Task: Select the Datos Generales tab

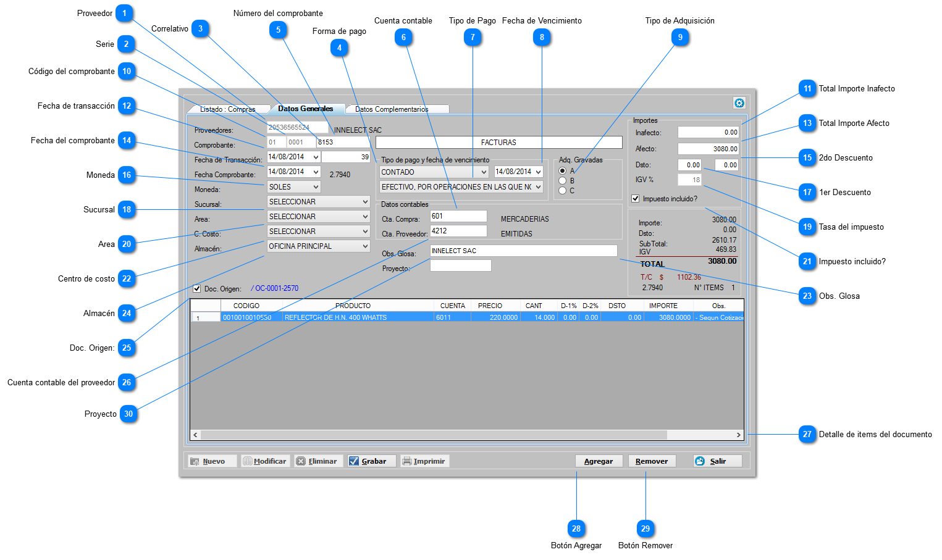Action: (305, 109)
